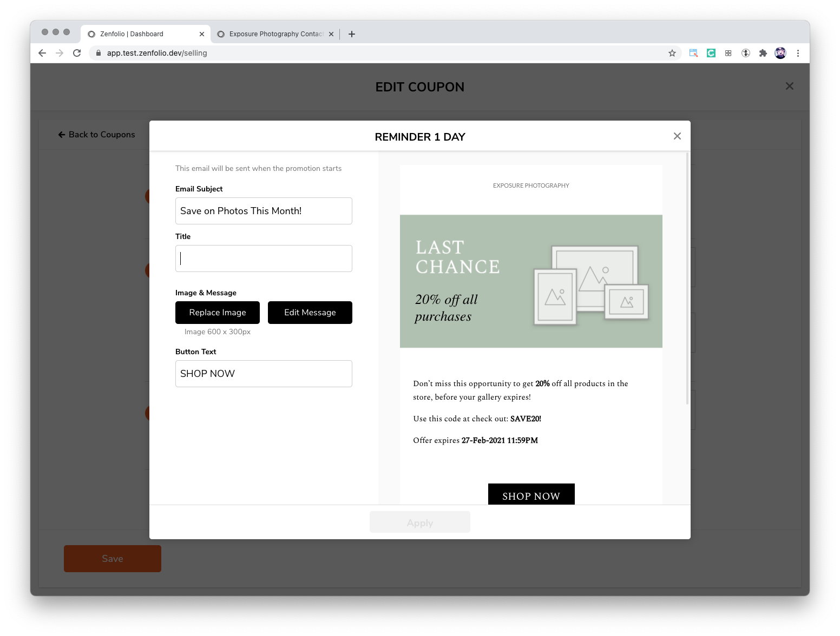Switch to the Exposure Photography Contact tab

point(273,34)
